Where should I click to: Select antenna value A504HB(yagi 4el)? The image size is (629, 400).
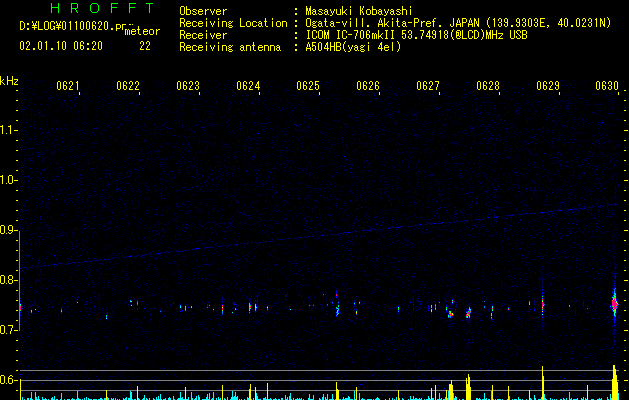pyautogui.click(x=353, y=47)
